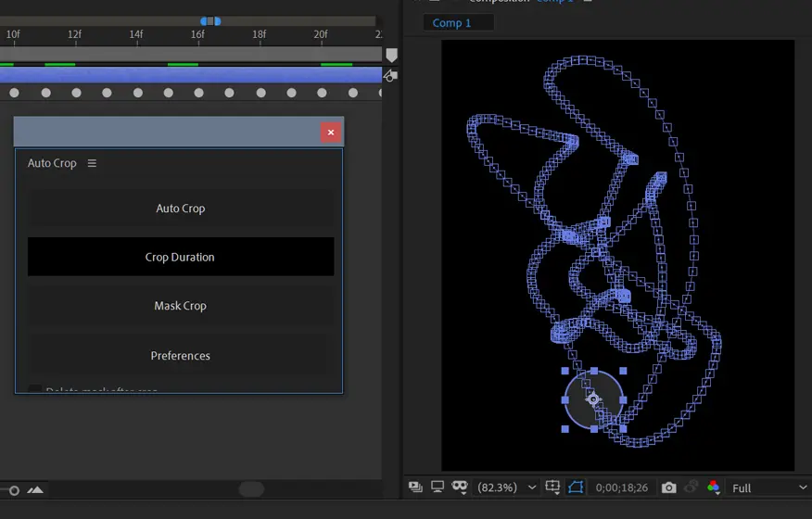Select the keyframe at frame 12f

76,93
